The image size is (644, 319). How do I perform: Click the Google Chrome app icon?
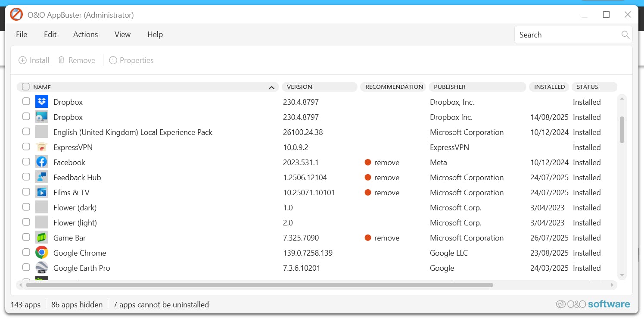42,253
